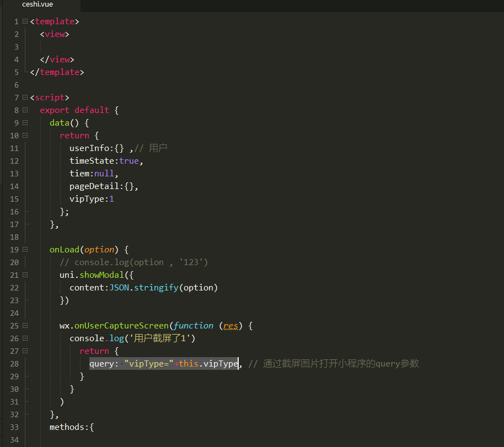
Task: Click the '用户截屏了1' string
Action: click(160, 338)
